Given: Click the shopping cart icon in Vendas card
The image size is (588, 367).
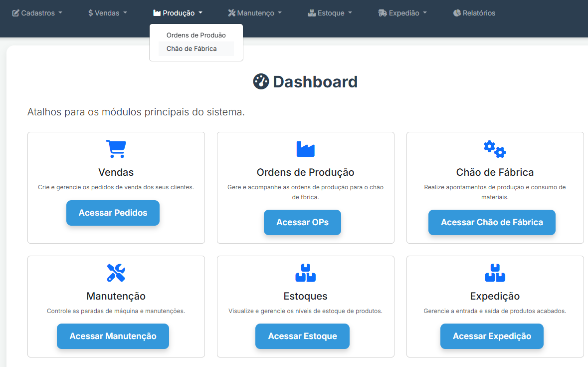Looking at the screenshot, I should (116, 149).
